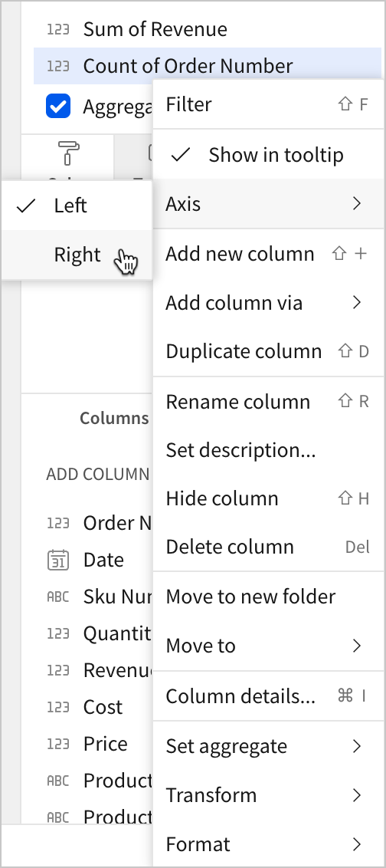Image resolution: width=386 pixels, height=868 pixels.
Task: Select Delete column
Action: pyautogui.click(x=268, y=547)
